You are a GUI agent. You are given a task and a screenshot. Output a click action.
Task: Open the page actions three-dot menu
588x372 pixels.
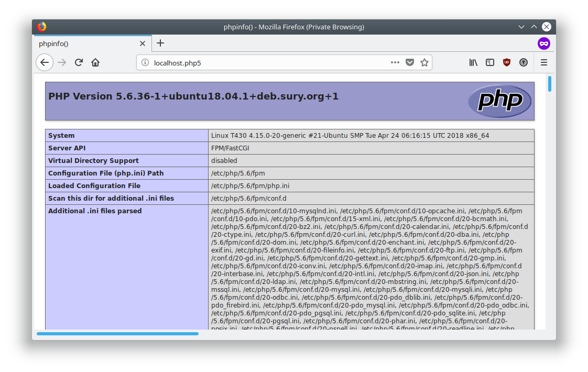pyautogui.click(x=395, y=62)
